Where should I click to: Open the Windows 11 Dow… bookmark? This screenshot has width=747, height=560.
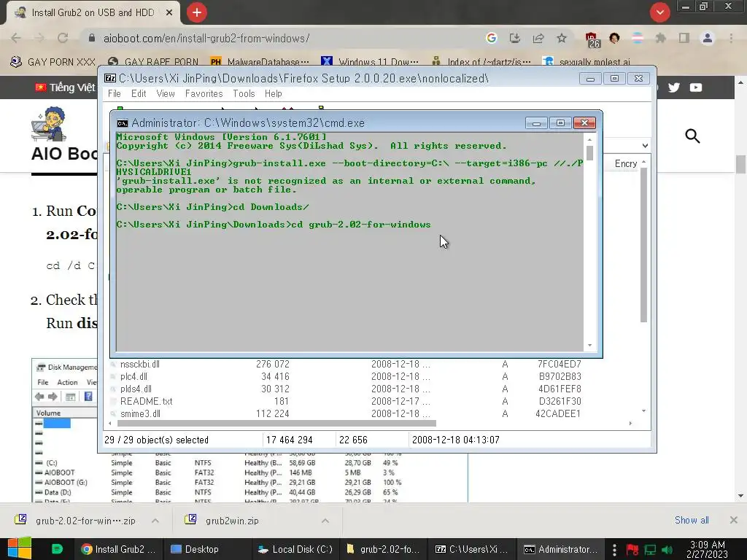(x=370, y=61)
